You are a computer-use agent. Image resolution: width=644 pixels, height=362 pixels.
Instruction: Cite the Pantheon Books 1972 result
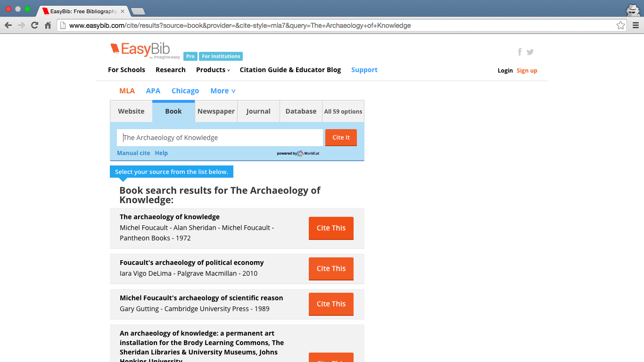tap(331, 228)
